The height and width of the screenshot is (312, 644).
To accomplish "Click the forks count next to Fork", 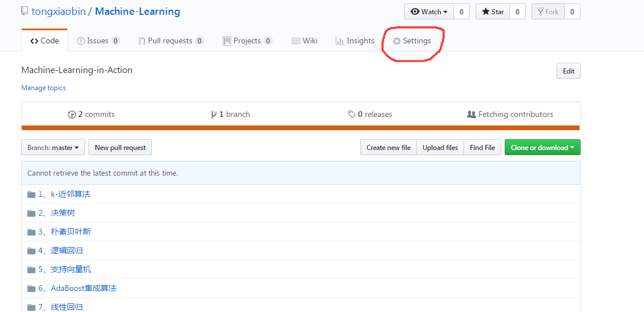I will tap(572, 12).
